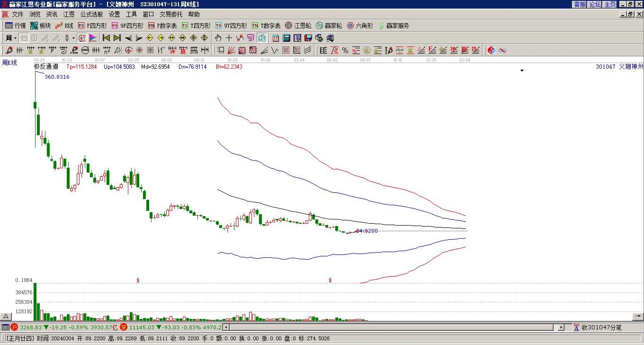Open the 江恩 menu

pos(69,14)
